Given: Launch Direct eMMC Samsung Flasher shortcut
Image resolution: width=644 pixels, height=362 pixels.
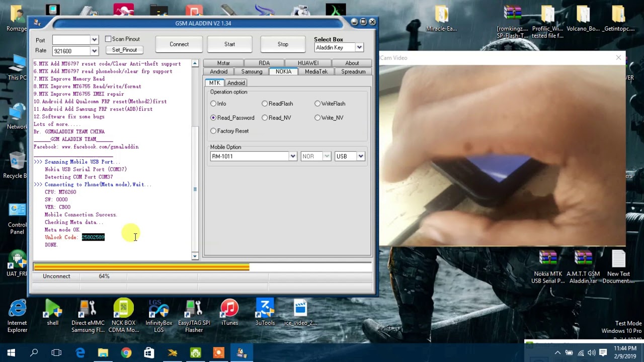Looking at the screenshot, I should [x=88, y=316].
